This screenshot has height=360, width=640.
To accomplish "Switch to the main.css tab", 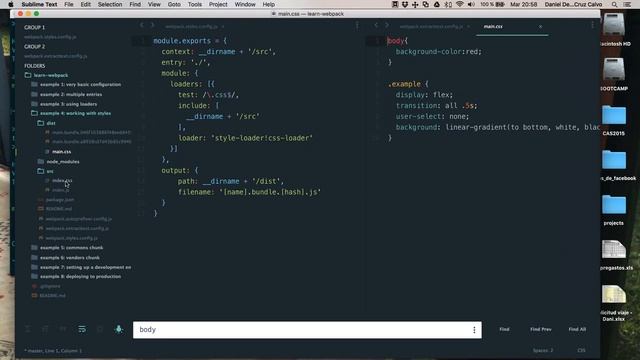I will [493, 26].
